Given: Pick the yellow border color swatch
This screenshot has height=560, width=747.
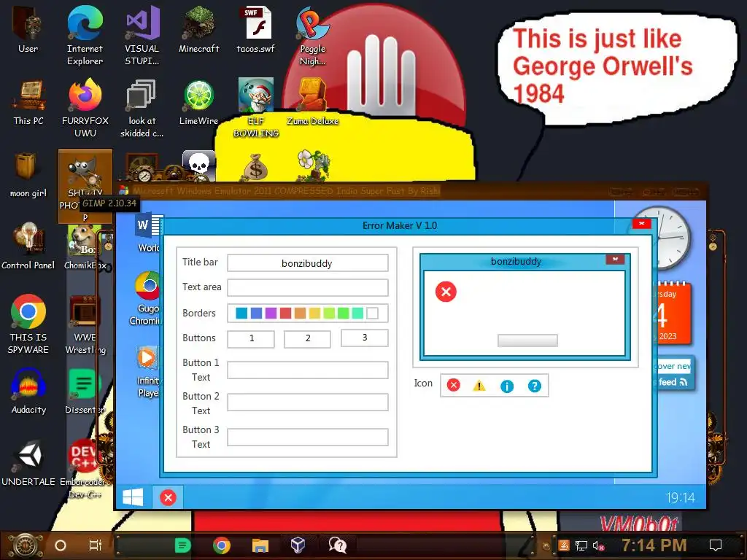Looking at the screenshot, I should pos(314,313).
